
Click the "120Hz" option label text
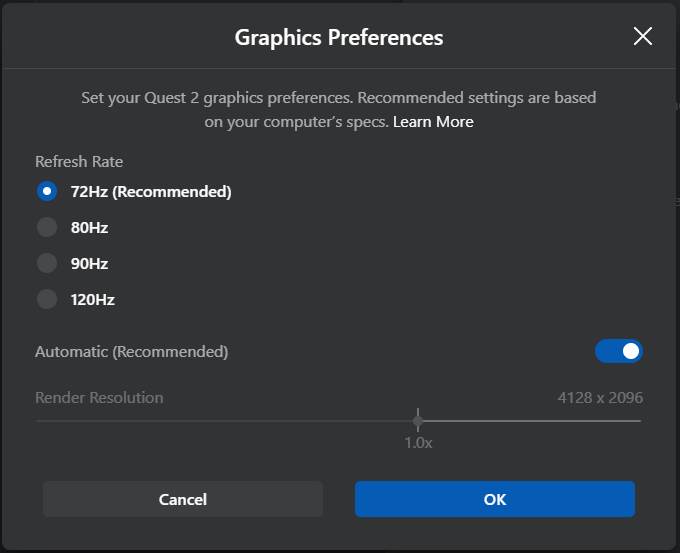pyautogui.click(x=93, y=298)
